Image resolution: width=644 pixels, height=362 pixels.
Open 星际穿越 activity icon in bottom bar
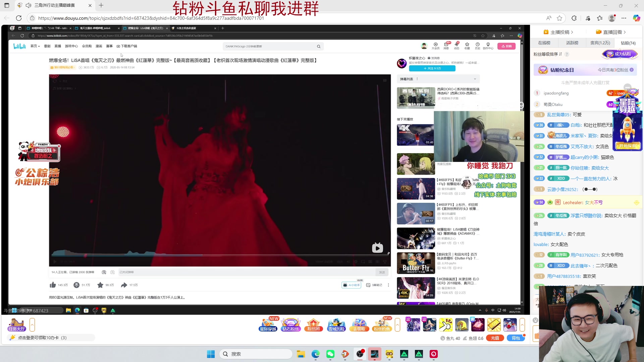point(268,325)
